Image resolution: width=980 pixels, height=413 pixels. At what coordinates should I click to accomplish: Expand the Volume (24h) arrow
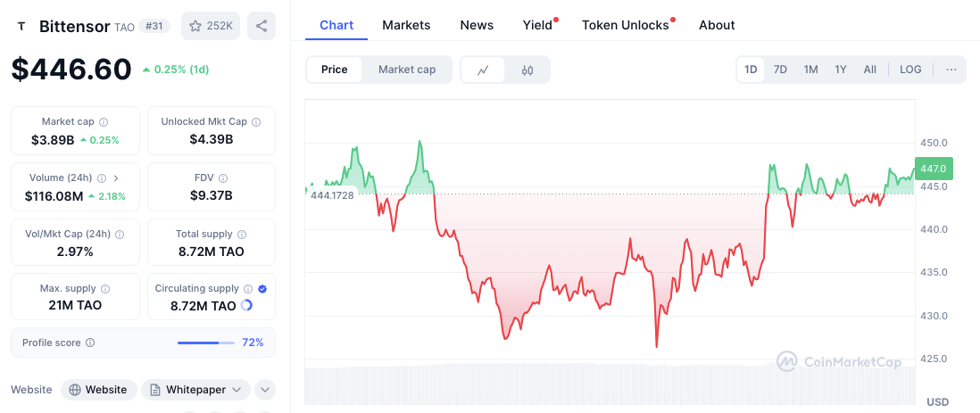[116, 178]
